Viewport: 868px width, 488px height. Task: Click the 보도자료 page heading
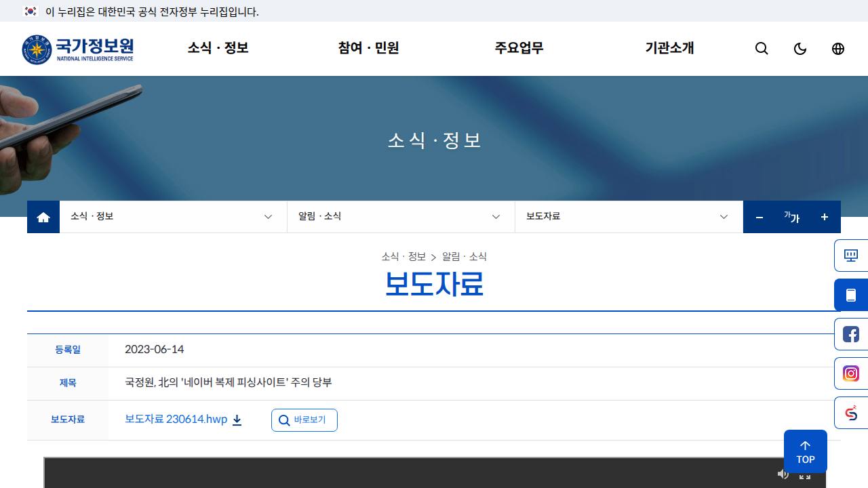coord(434,283)
